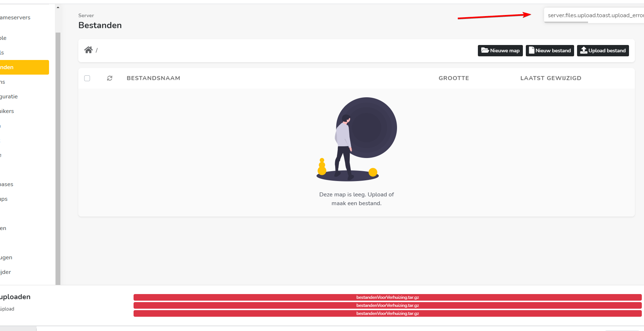Open the gameservers sidebar entry
The width and height of the screenshot is (644, 331).
point(15,18)
